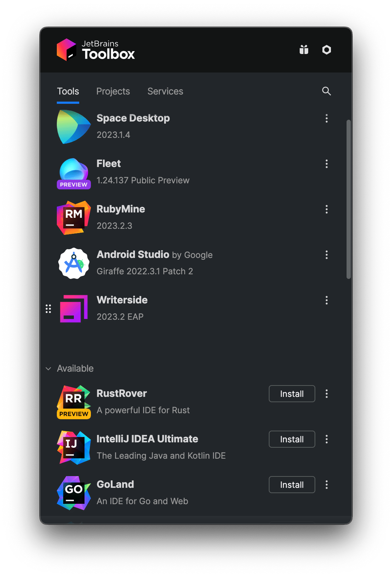Open RustRover three-dot options menu
Viewport: 392px width, 577px height.
tap(327, 394)
